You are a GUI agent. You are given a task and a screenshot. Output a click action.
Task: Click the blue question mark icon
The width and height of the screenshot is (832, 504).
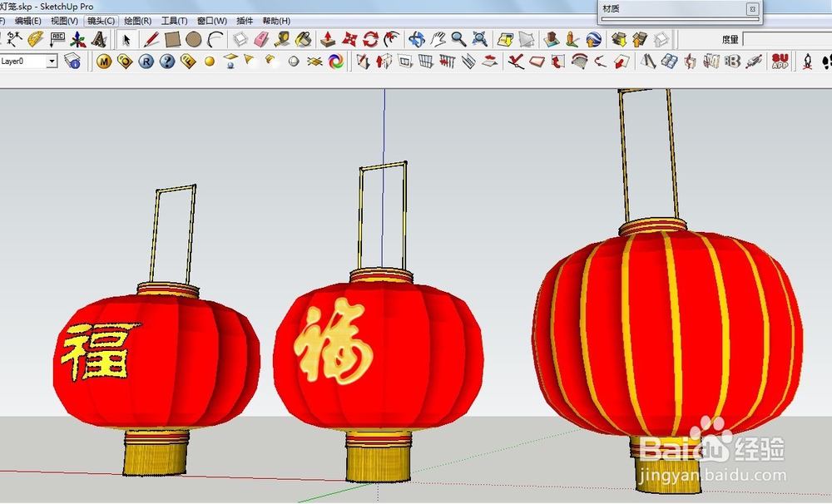click(x=167, y=62)
